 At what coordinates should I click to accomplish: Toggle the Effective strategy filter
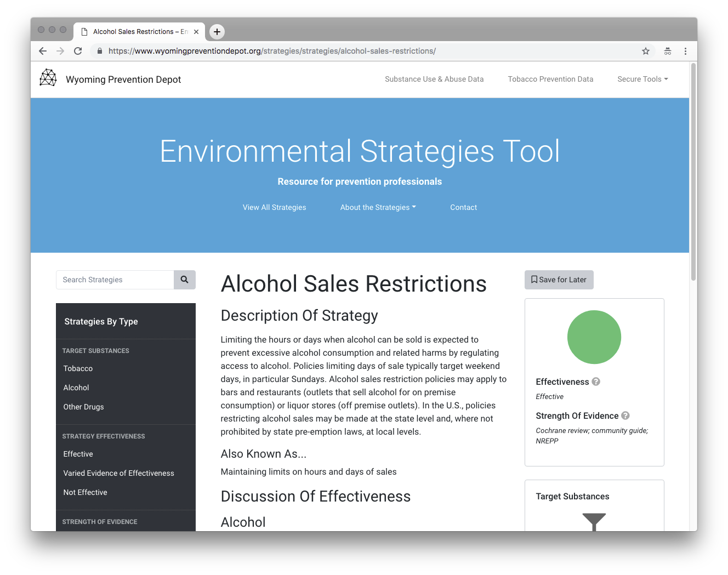point(78,454)
